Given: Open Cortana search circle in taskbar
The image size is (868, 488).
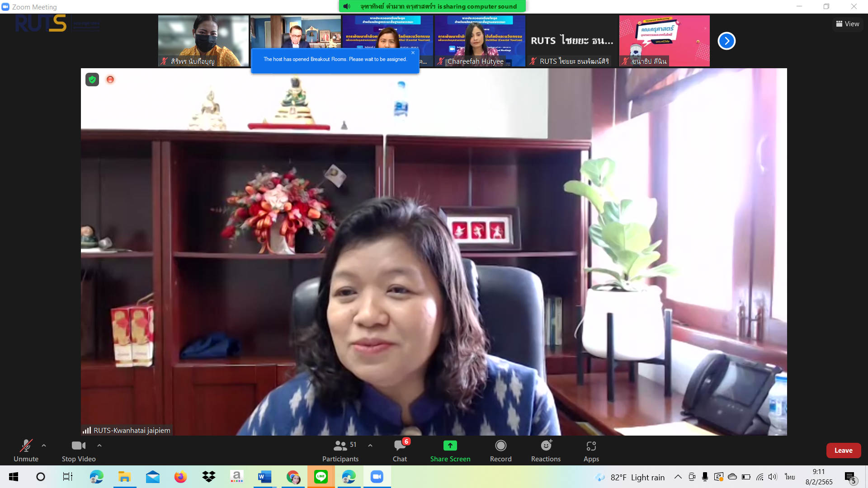Looking at the screenshot, I should click(x=41, y=477).
